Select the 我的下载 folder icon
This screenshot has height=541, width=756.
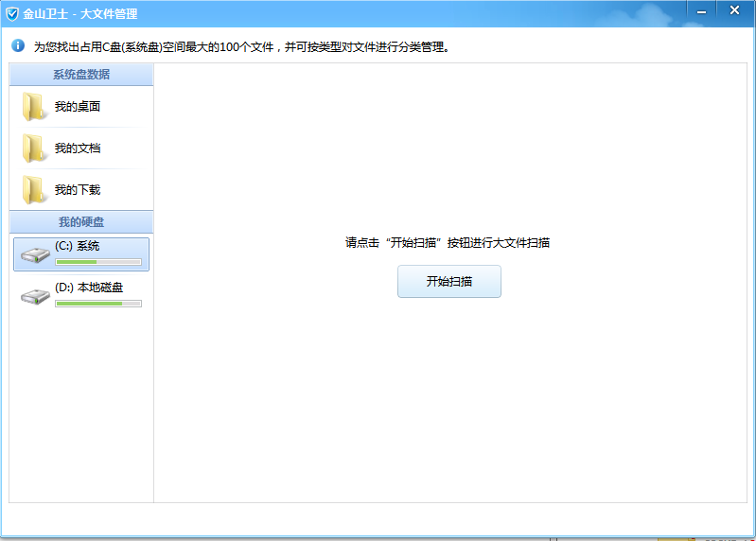pyautogui.click(x=35, y=190)
